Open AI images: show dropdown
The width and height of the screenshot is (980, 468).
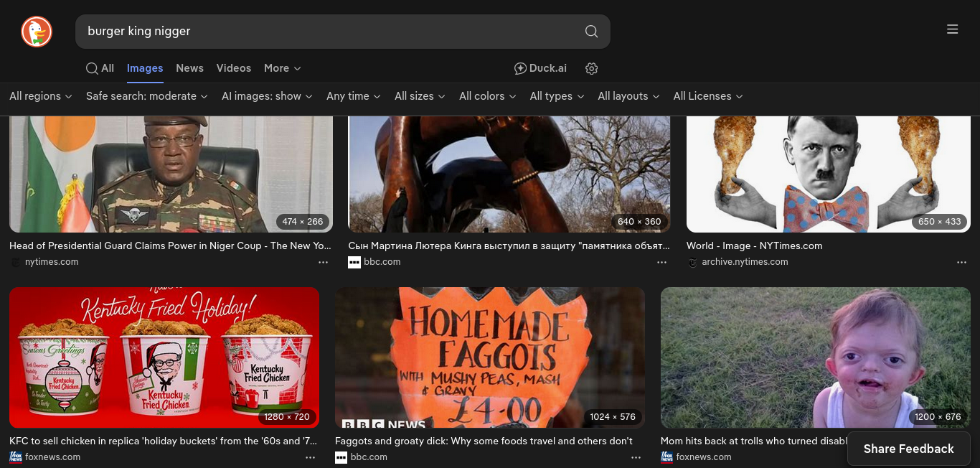click(267, 96)
